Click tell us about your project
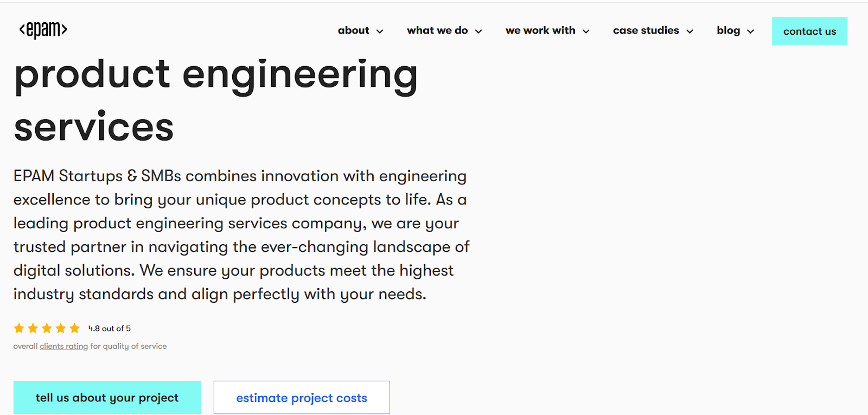868x415 pixels. click(107, 397)
